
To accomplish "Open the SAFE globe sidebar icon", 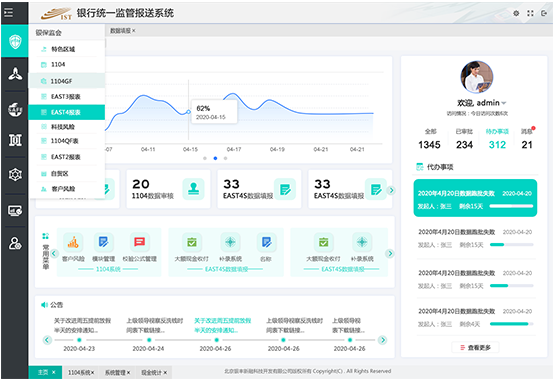I will pyautogui.click(x=15, y=109).
